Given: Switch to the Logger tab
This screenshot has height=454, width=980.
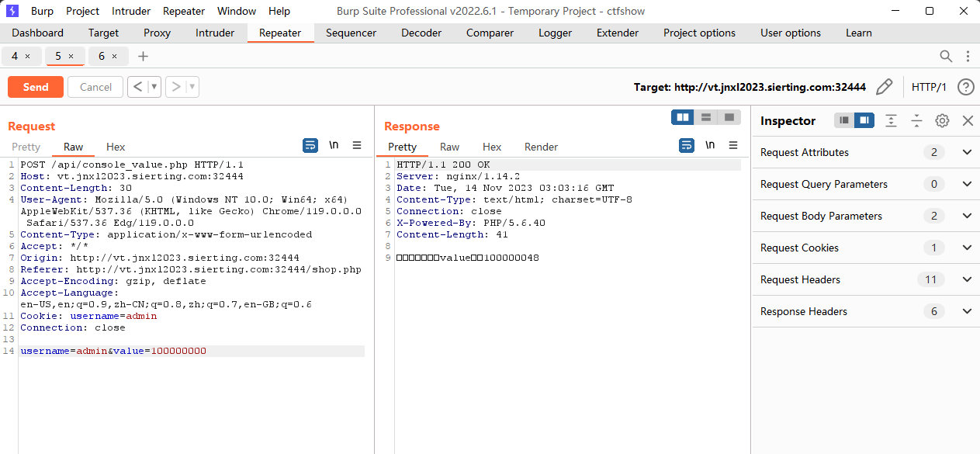Looking at the screenshot, I should pos(556,33).
